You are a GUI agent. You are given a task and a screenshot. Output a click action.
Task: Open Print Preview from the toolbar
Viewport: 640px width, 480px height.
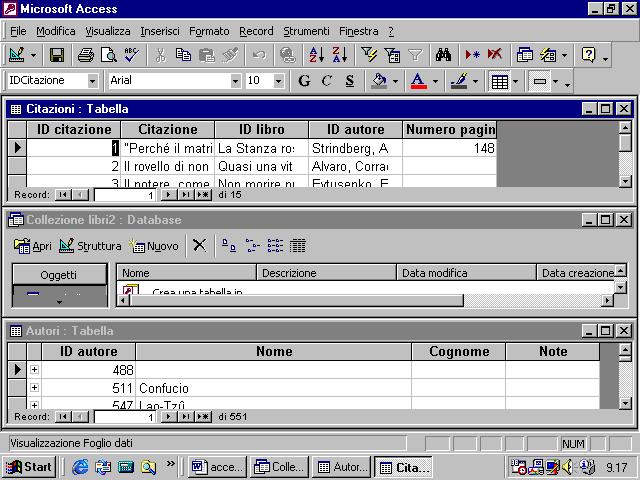pyautogui.click(x=109, y=55)
